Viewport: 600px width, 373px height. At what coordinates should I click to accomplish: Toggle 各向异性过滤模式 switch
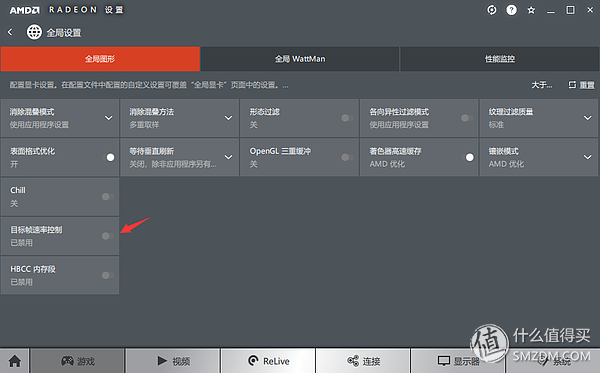pos(467,118)
